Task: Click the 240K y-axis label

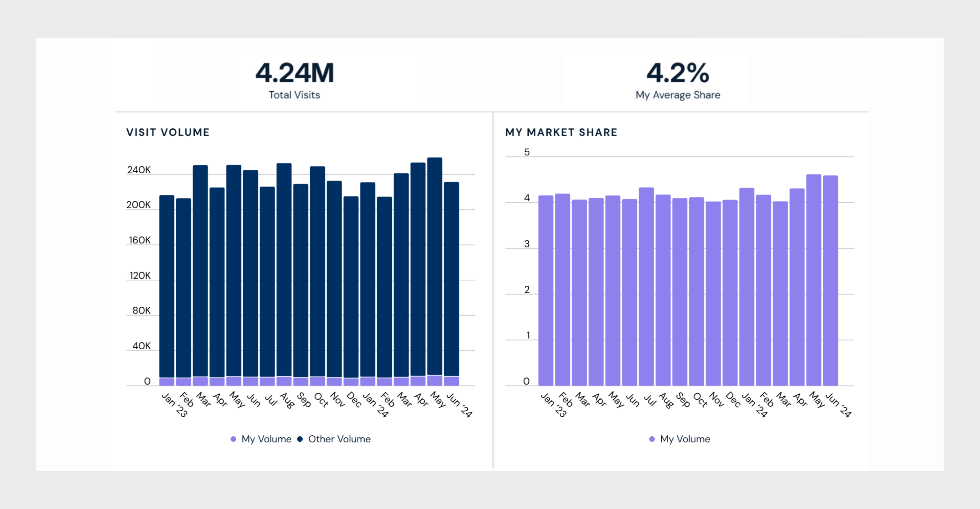Action: (138, 170)
